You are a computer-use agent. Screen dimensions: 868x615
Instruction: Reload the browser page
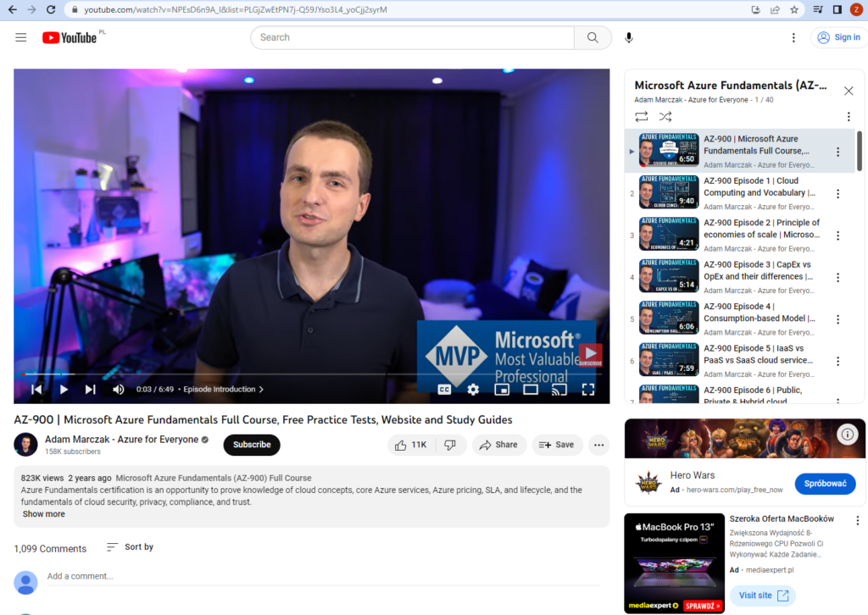[x=50, y=9]
